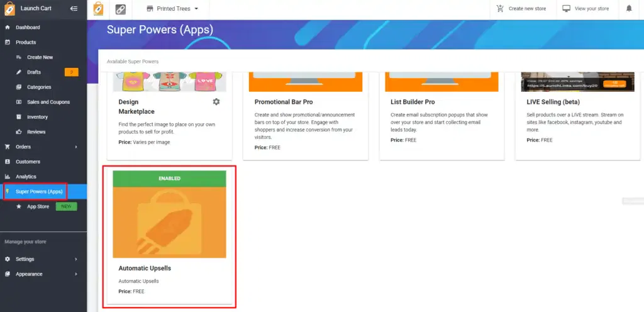This screenshot has height=312, width=644.
Task: Click the View your store monitor icon
Action: (567, 9)
